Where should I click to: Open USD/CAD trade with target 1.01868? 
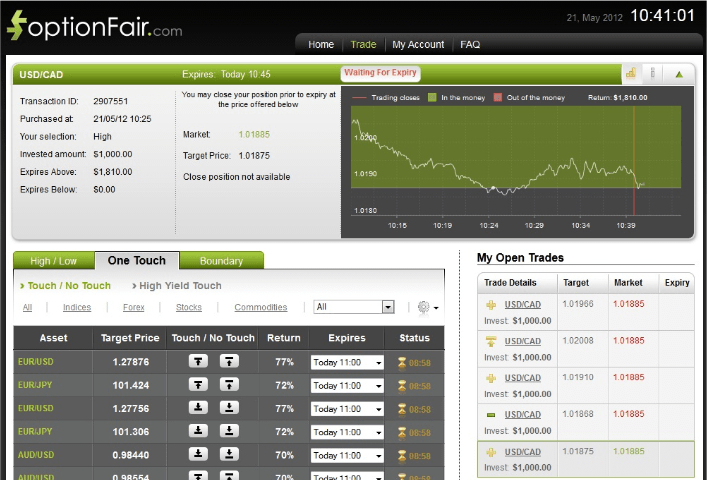tap(523, 414)
